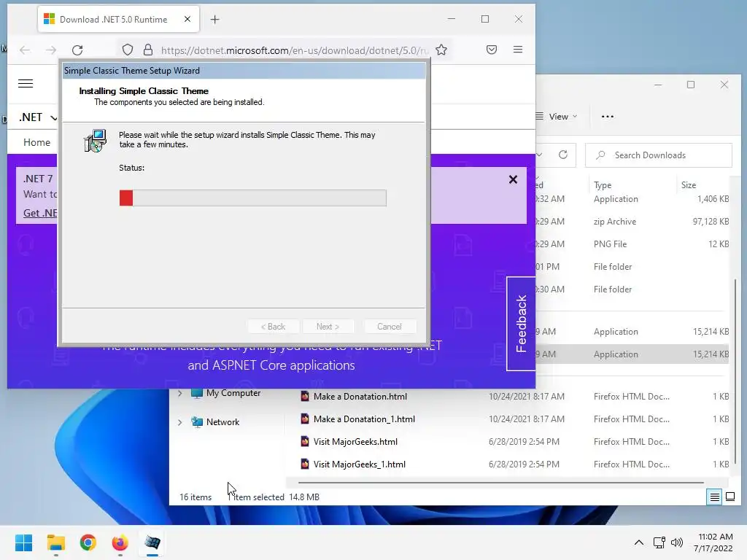
Task: Click the 1,406 KB Application row
Action: tap(632, 199)
